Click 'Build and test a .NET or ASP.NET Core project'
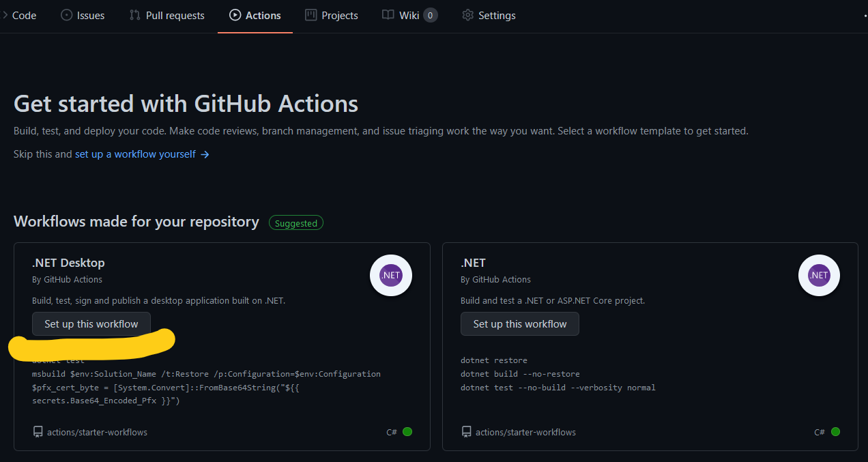 point(553,300)
